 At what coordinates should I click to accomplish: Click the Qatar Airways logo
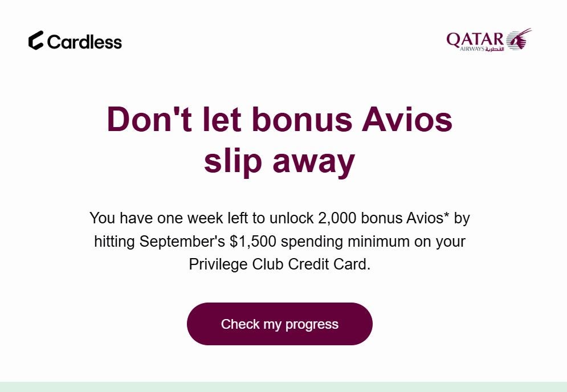pos(488,40)
